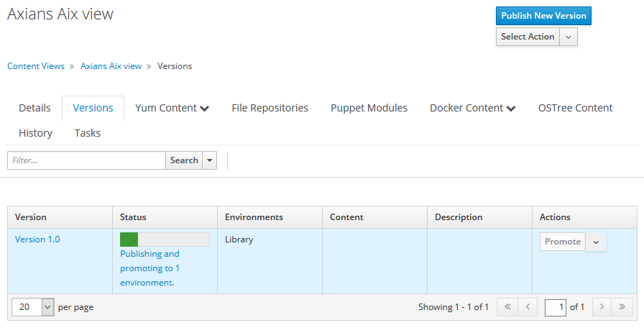Expand the Select Action dropdown
Image resolution: width=644 pixels, height=328 pixels.
(x=569, y=37)
